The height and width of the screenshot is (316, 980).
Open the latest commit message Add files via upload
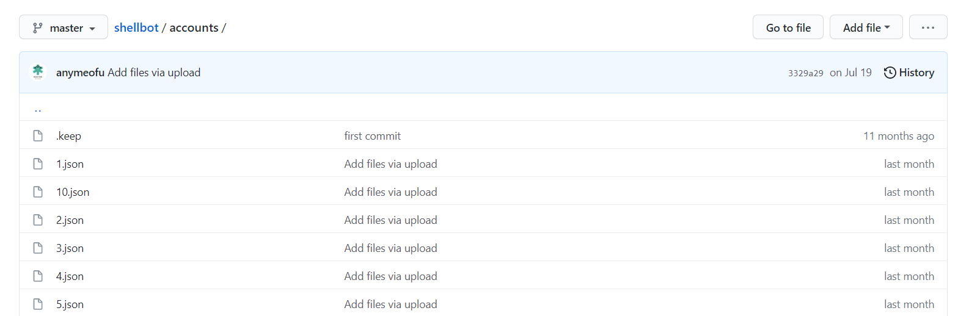click(x=154, y=73)
